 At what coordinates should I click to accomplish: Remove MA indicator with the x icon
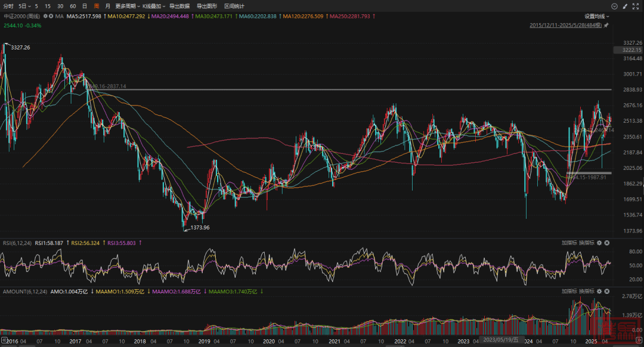click(x=51, y=16)
